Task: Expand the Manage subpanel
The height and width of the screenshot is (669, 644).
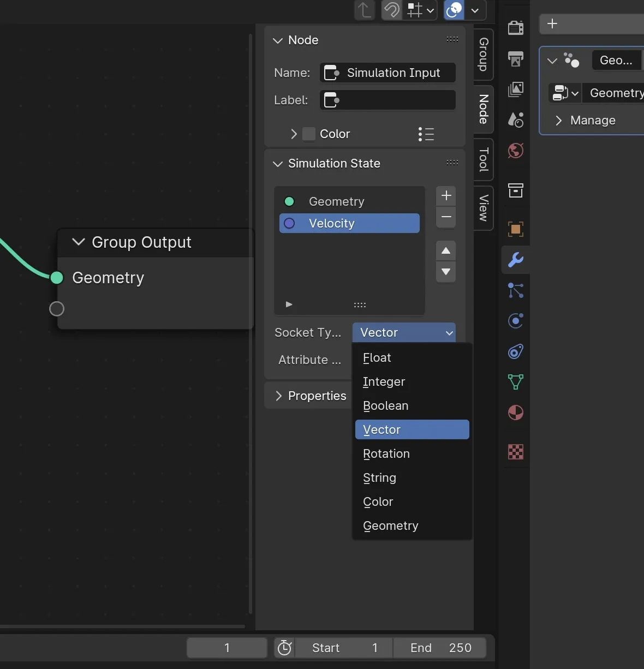Action: pos(558,121)
